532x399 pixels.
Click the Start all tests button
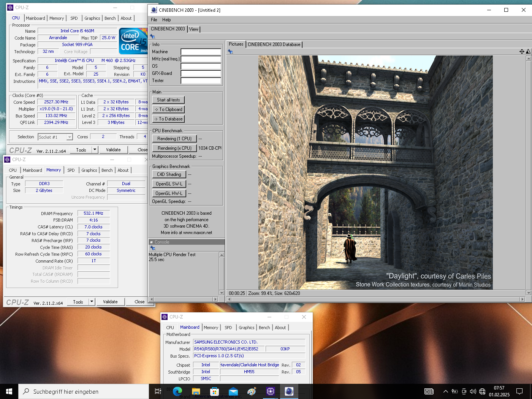pyautogui.click(x=168, y=100)
